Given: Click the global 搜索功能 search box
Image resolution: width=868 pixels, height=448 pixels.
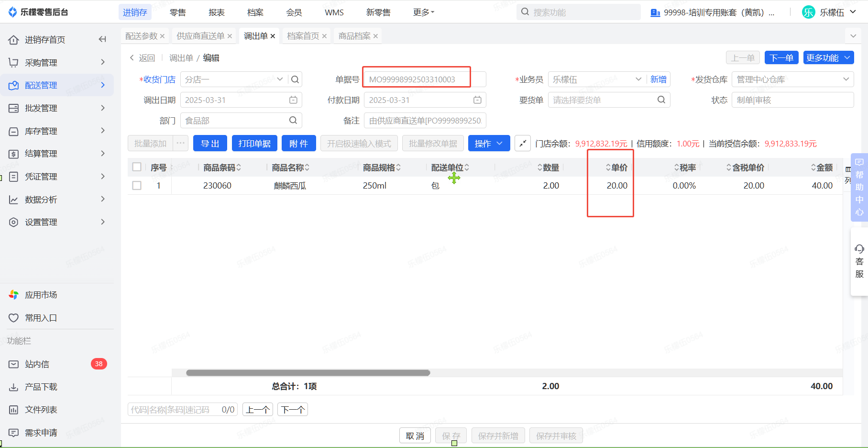Looking at the screenshot, I should 579,12.
